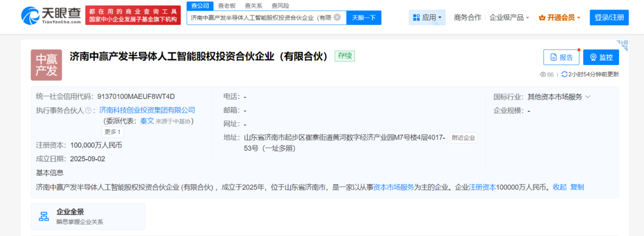Click the 注册资本 link in the description

tap(482, 187)
